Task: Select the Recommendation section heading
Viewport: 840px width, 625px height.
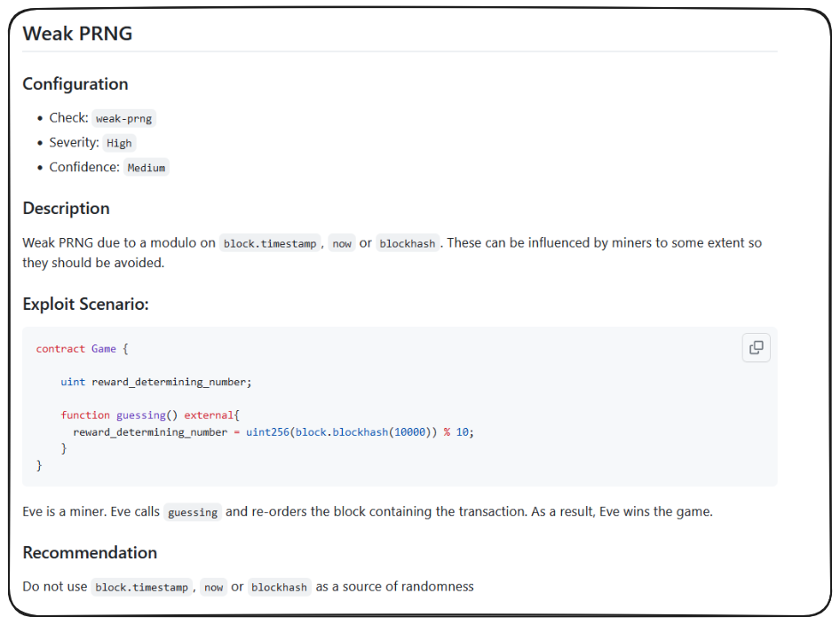Action: (x=90, y=553)
